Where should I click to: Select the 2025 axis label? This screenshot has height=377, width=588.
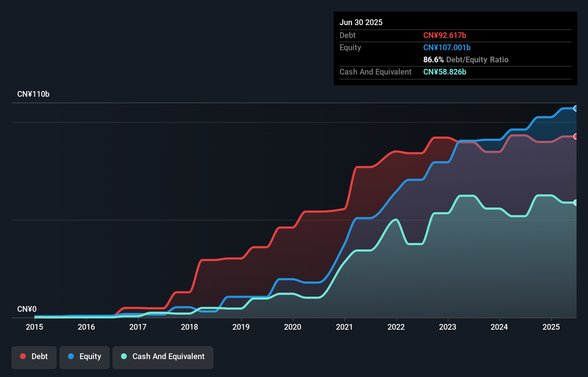(551, 327)
